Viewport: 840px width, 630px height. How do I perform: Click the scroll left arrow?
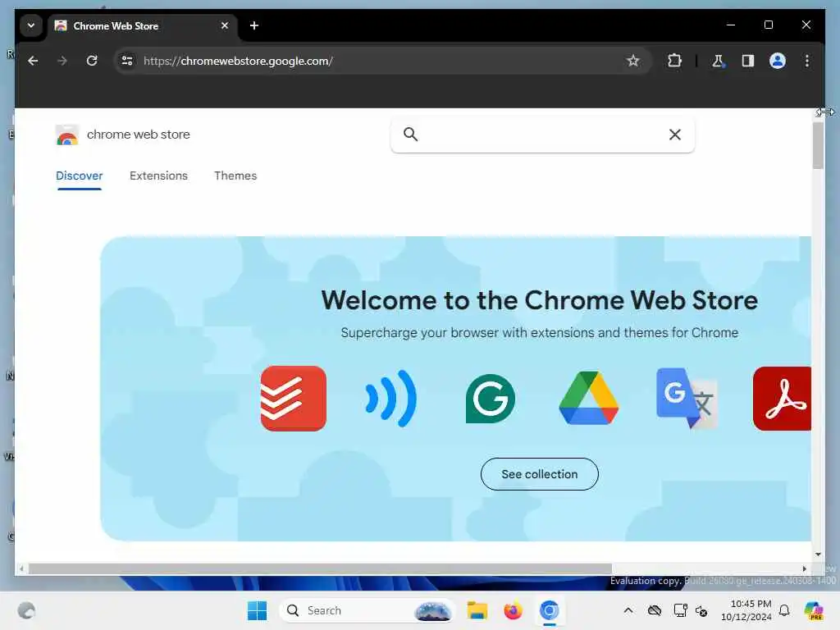[x=21, y=568]
